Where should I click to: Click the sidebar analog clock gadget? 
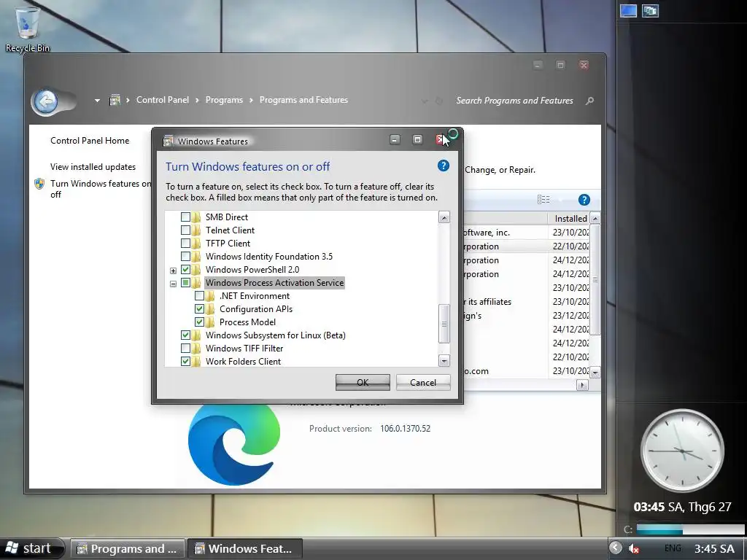coord(682,451)
